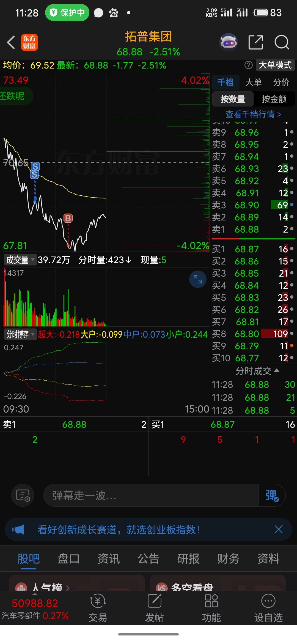Tap the 保护中 status pill

click(67, 13)
